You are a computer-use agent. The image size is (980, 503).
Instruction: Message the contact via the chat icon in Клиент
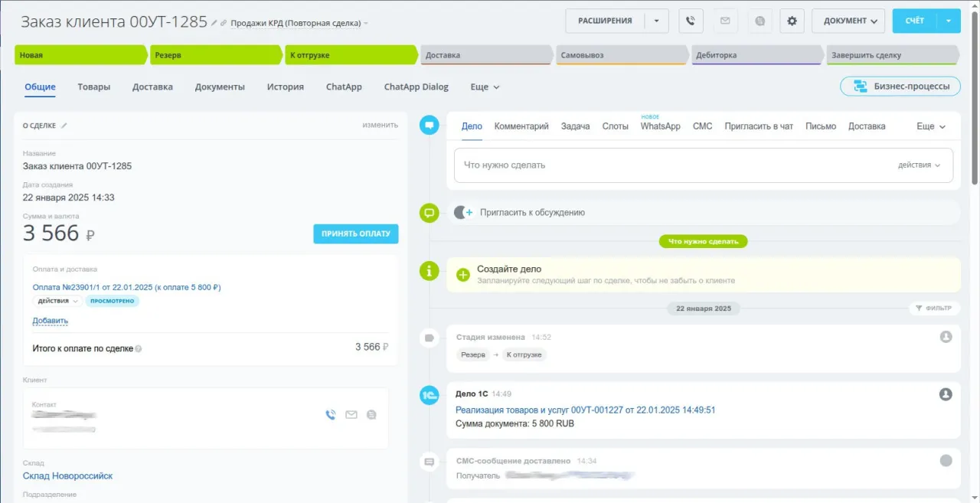[x=372, y=414]
